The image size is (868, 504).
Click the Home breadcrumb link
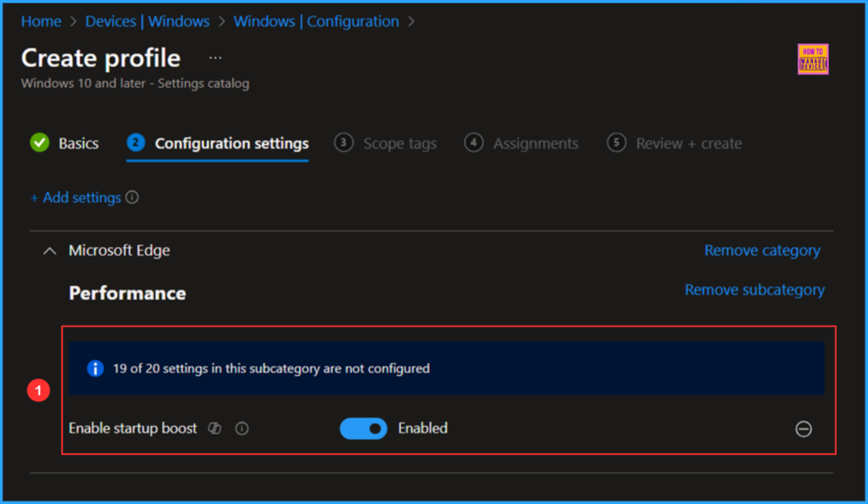pyautogui.click(x=41, y=21)
